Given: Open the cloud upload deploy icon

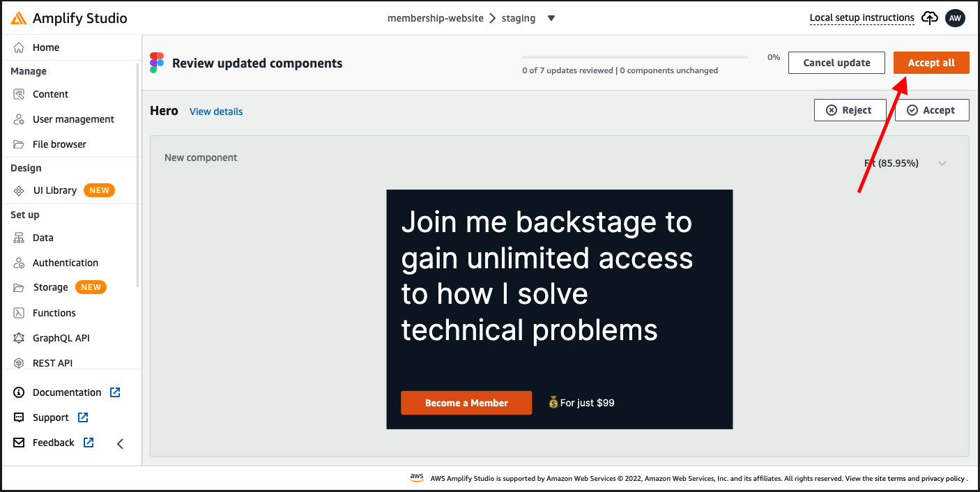Looking at the screenshot, I should click(x=930, y=18).
